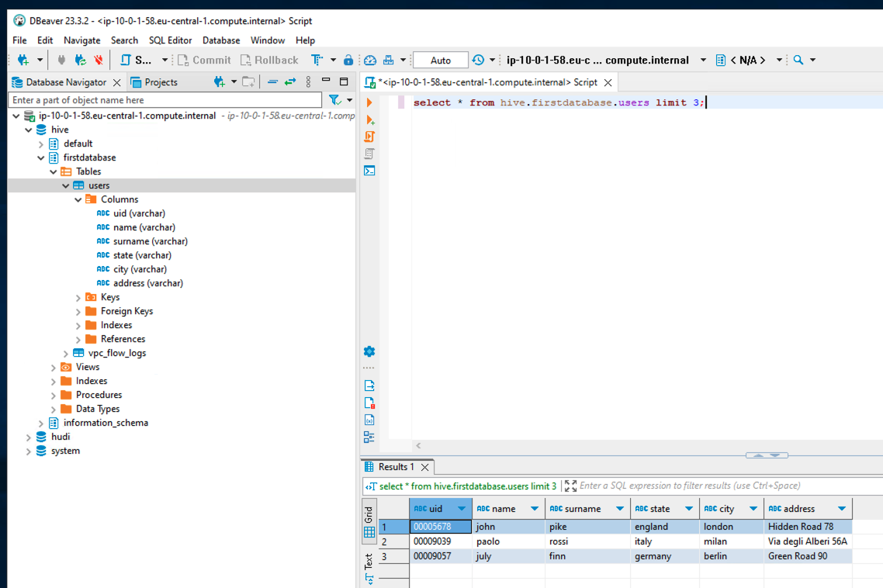Screen dimensions: 883x588
Task: Click the object name filter field
Action: [164, 100]
